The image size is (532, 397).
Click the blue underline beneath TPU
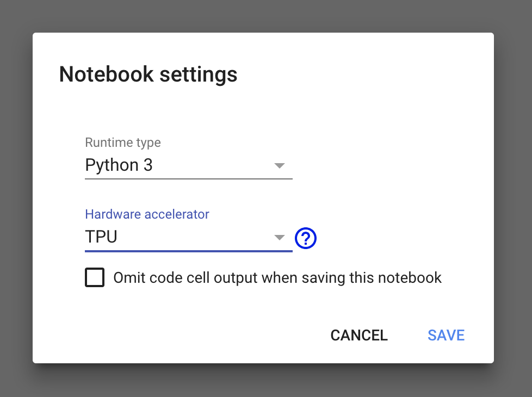188,251
